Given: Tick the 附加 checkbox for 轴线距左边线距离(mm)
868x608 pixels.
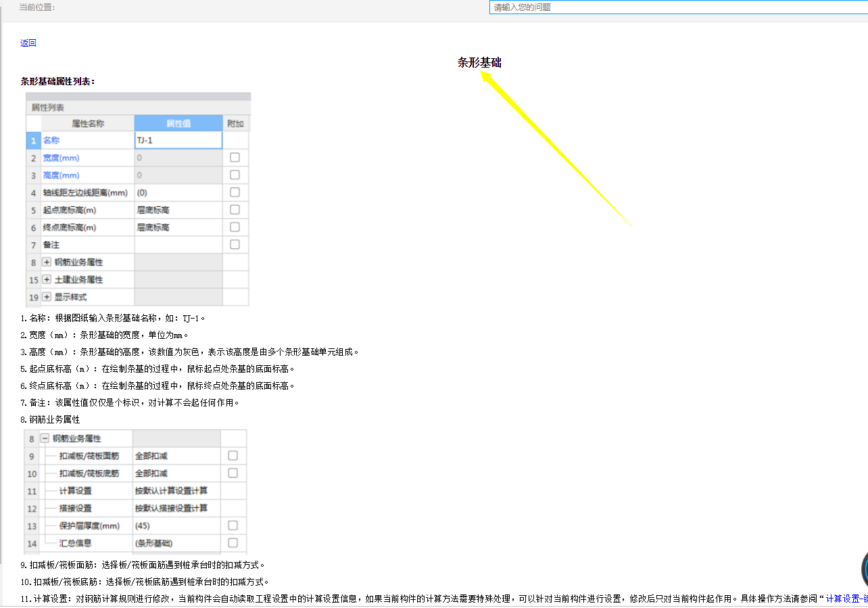Looking at the screenshot, I should [x=235, y=193].
